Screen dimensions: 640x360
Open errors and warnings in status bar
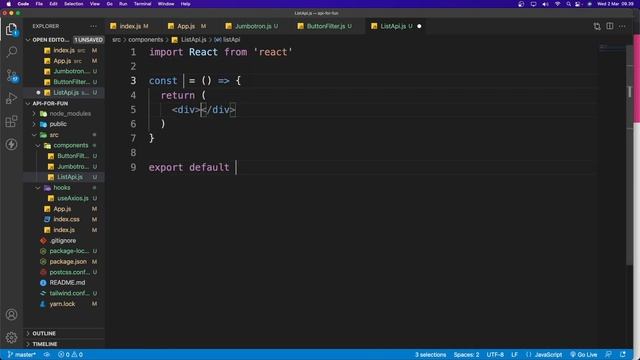pyautogui.click(x=70, y=355)
